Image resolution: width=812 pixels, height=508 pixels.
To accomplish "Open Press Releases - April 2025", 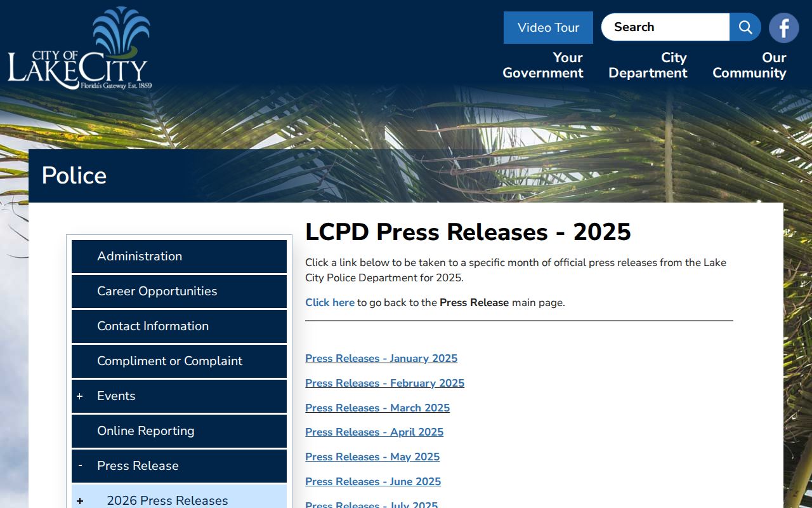I will [x=374, y=432].
